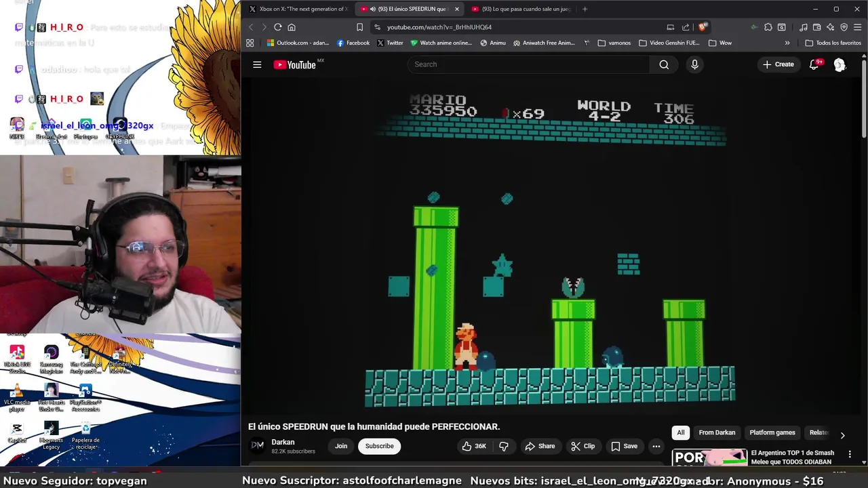Open the Wow bookmarks folder
This screenshot has height=488, width=868.
(720, 43)
